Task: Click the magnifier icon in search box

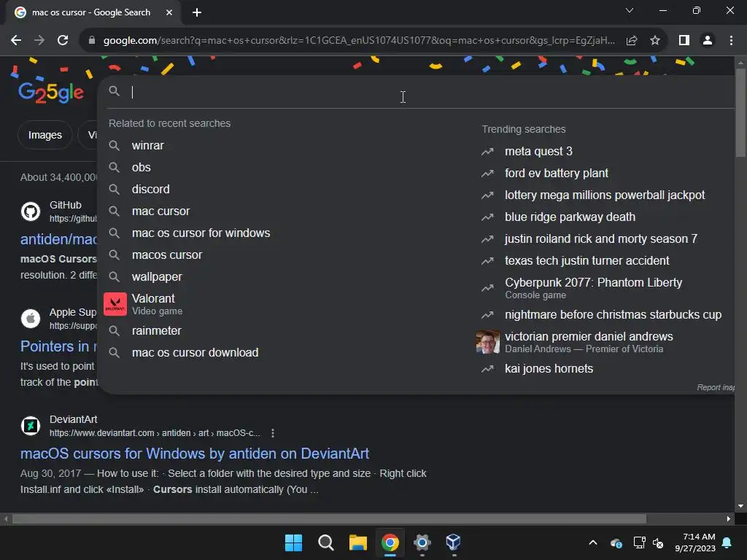Action: pos(114,91)
